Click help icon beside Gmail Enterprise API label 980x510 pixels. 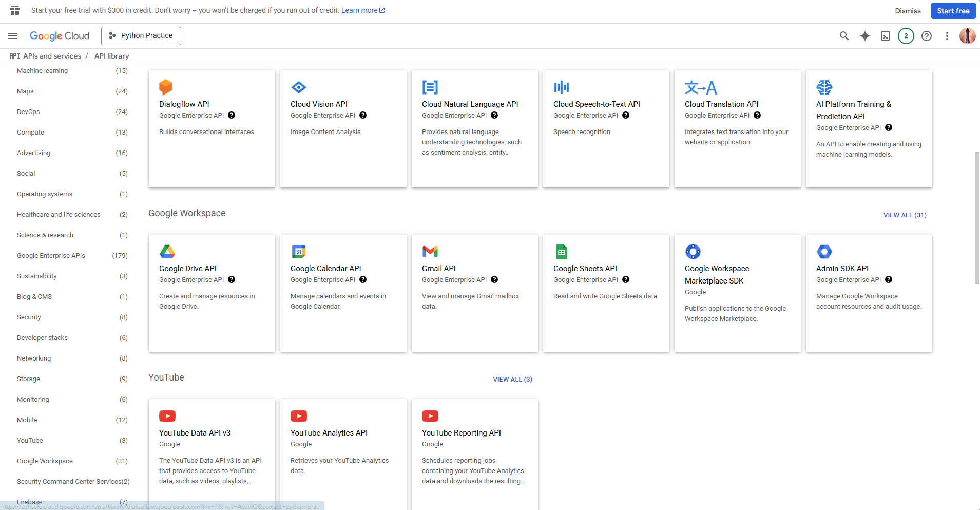(x=494, y=279)
